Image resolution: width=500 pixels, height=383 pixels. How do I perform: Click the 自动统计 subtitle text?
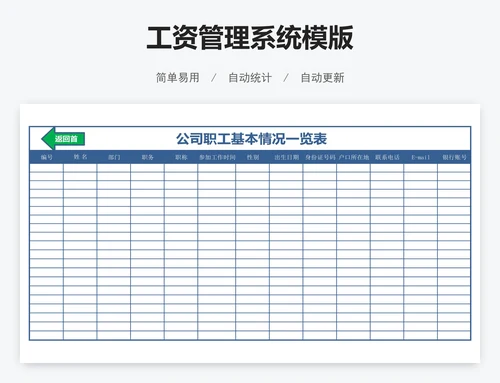[250, 78]
